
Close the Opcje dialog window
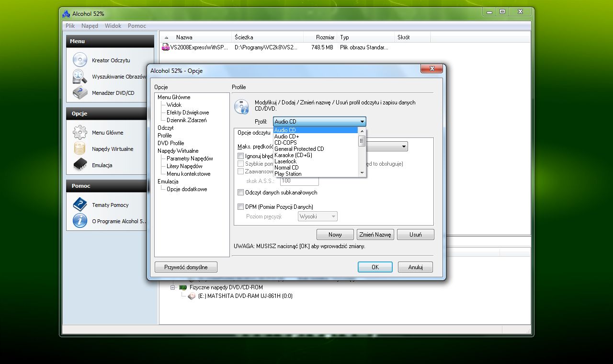click(x=431, y=69)
